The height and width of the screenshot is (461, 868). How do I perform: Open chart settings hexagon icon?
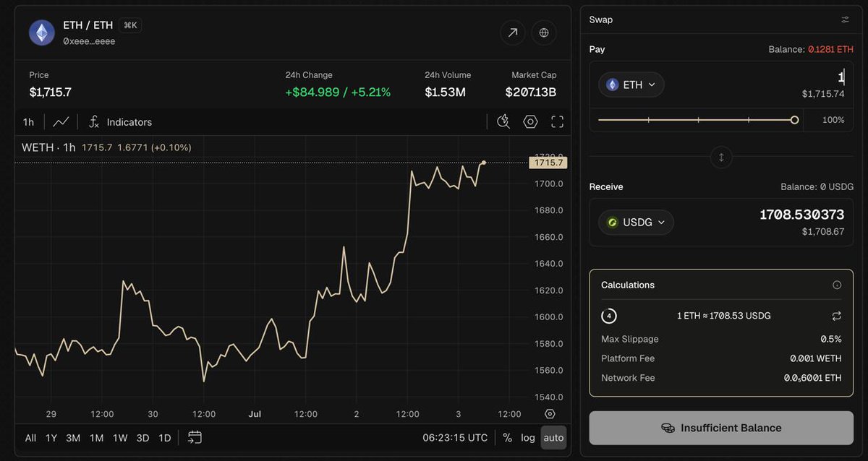(530, 121)
